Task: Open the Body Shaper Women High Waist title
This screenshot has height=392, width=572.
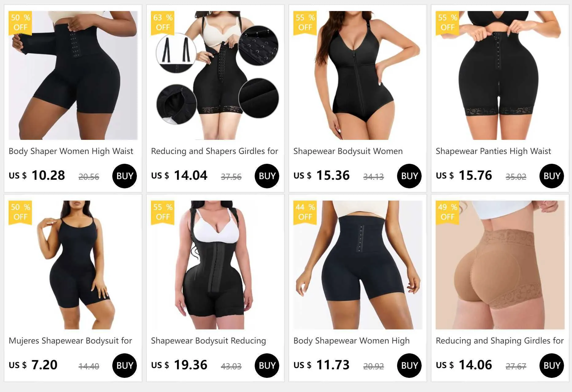Action: coord(71,151)
